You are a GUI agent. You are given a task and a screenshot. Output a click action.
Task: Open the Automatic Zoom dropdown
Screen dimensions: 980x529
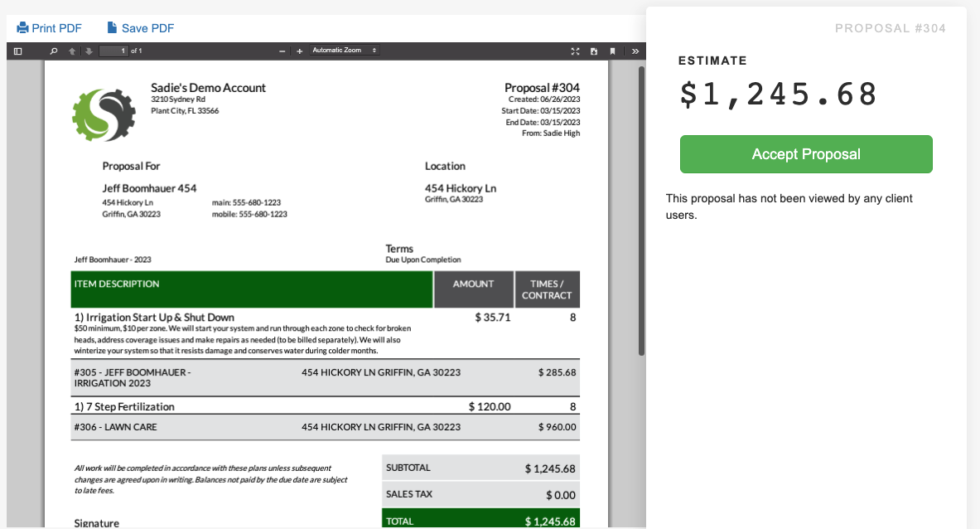(344, 50)
